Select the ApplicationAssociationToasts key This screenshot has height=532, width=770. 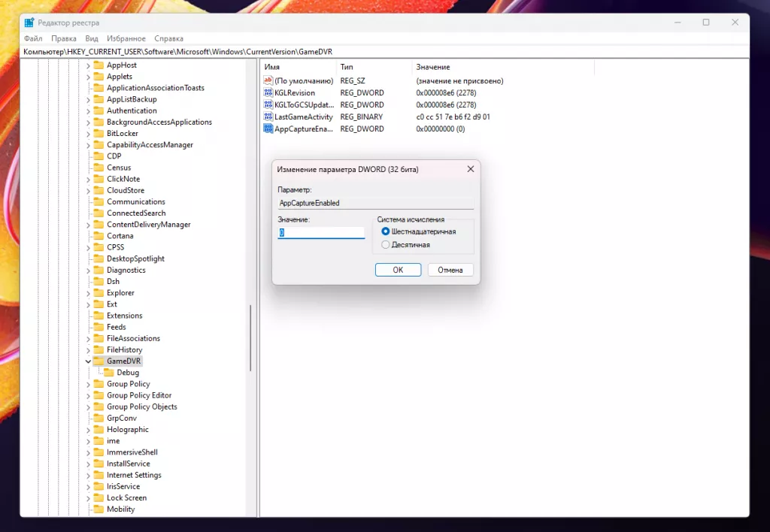(x=155, y=87)
